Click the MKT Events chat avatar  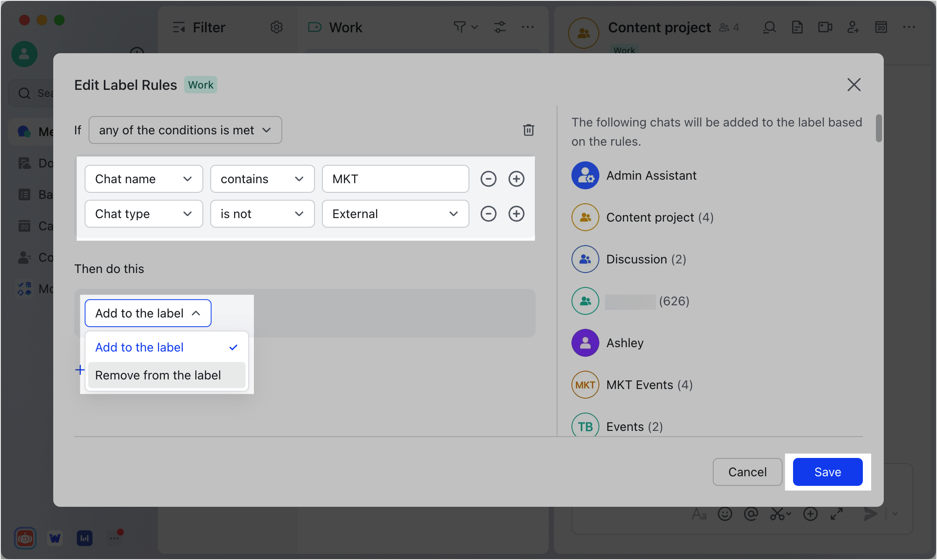585,385
